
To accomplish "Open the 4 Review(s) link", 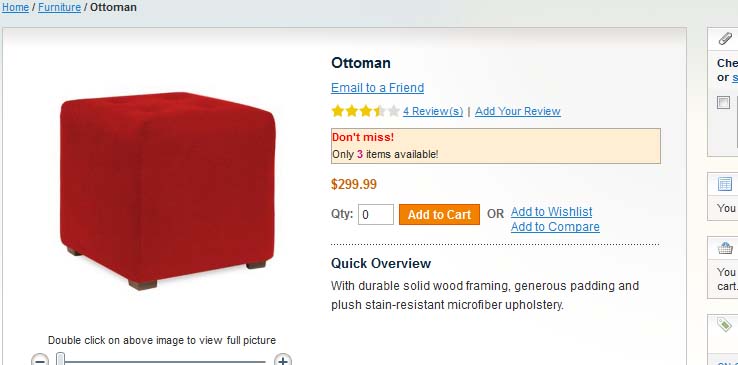I will tap(433, 111).
